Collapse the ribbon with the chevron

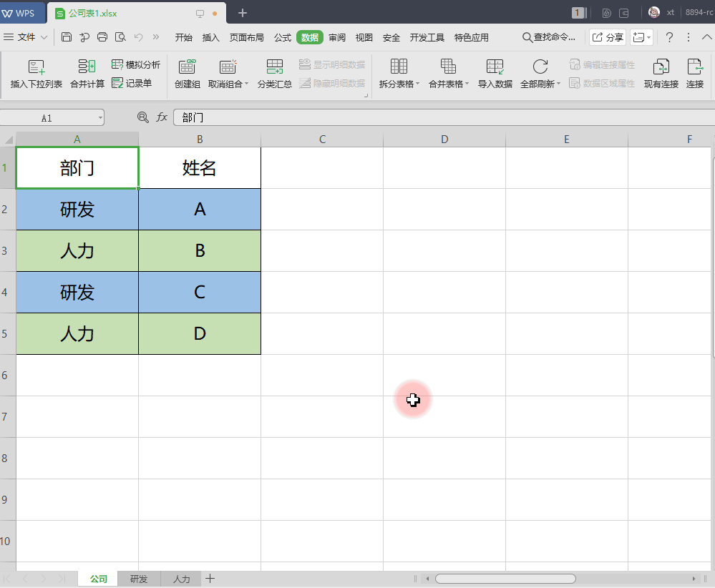[x=707, y=37]
